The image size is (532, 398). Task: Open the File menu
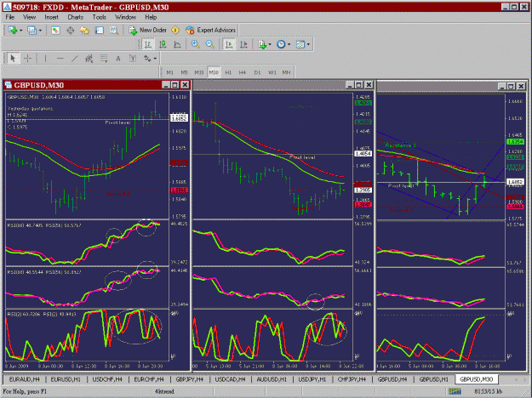coord(10,17)
